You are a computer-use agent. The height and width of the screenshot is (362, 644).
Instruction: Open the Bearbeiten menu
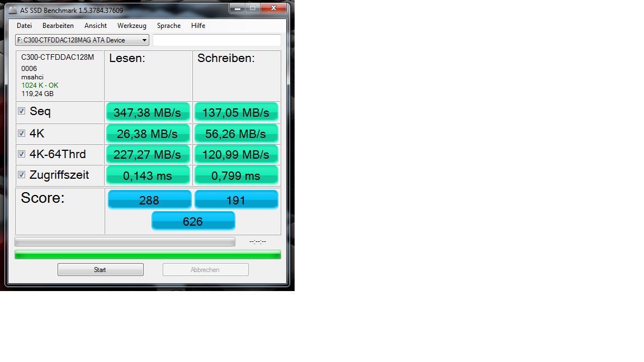point(58,26)
